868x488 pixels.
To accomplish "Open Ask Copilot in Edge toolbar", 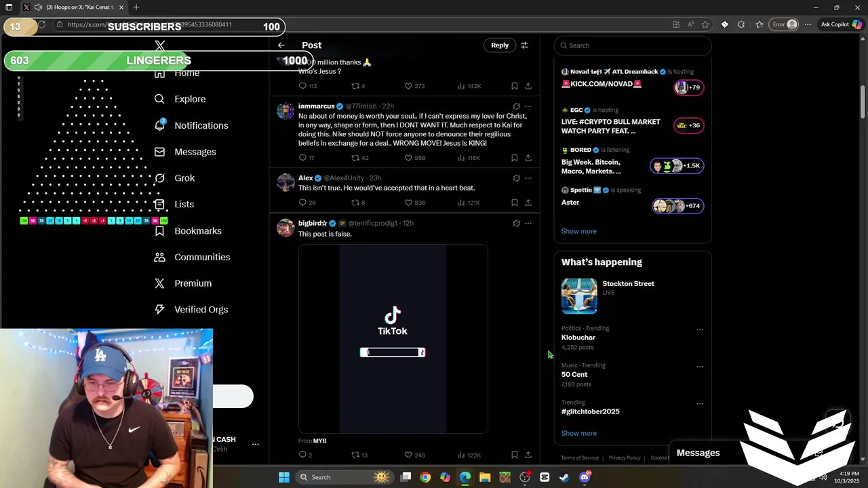I will (840, 24).
